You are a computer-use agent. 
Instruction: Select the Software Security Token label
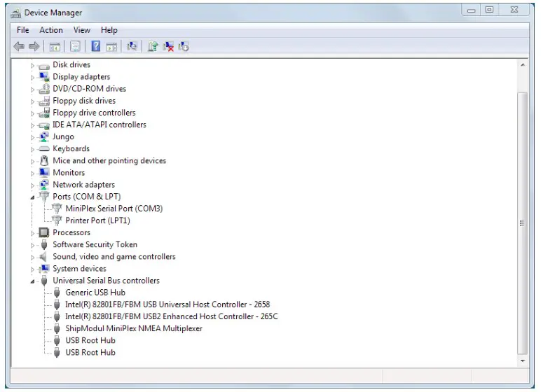95,244
